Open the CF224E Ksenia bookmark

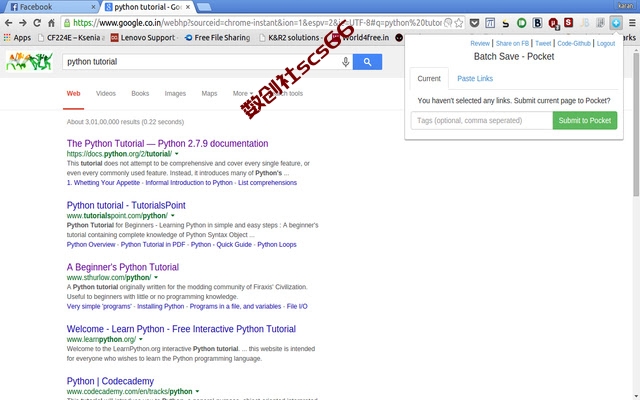71,38
